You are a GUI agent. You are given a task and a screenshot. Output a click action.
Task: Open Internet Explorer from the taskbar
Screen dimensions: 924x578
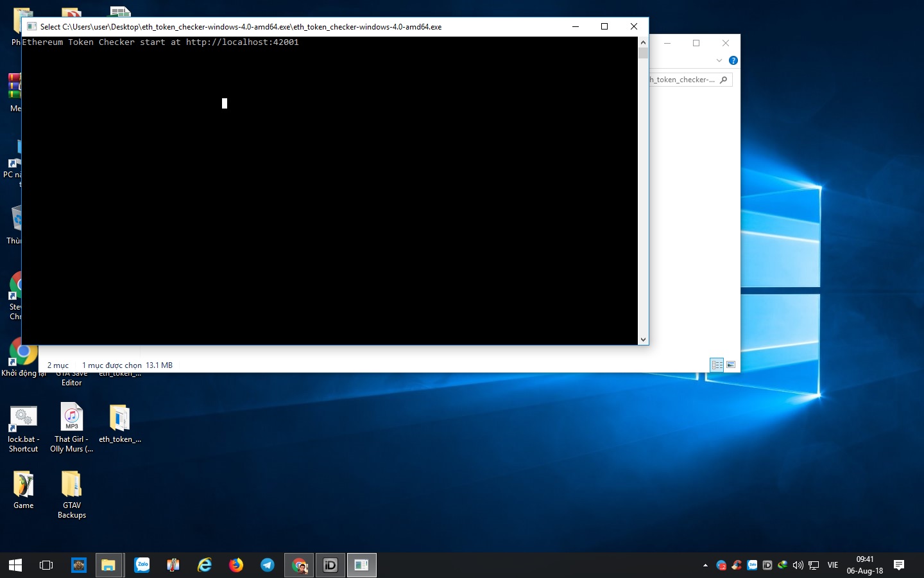click(205, 565)
